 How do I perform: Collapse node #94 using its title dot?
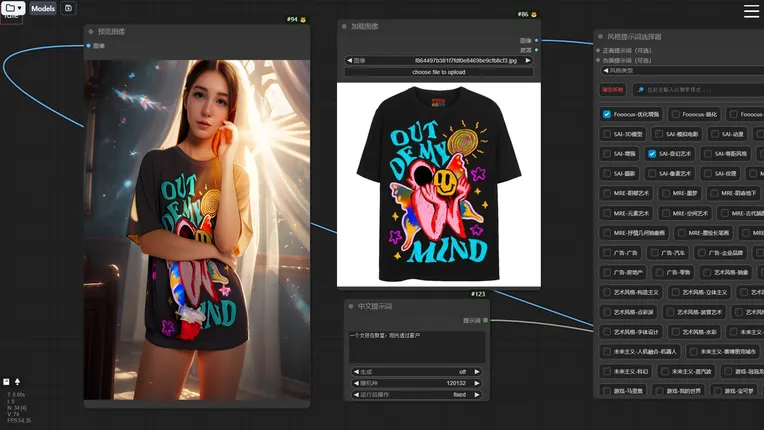[90, 32]
